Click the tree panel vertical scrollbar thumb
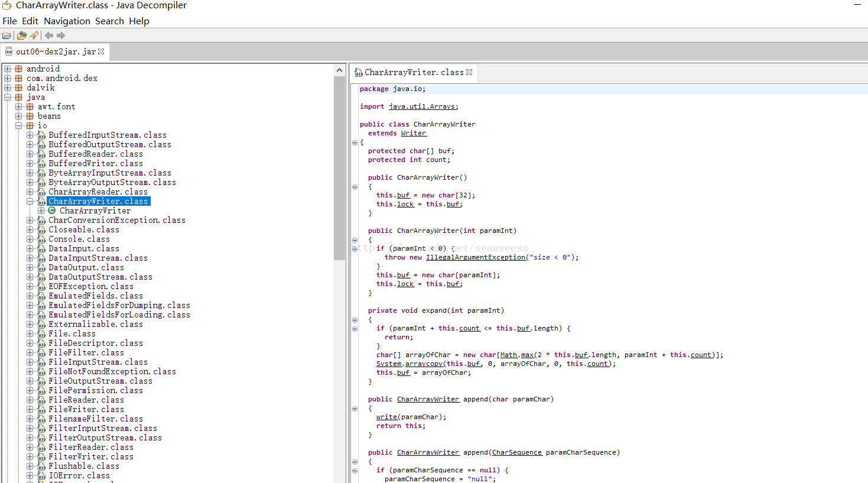 click(x=339, y=168)
